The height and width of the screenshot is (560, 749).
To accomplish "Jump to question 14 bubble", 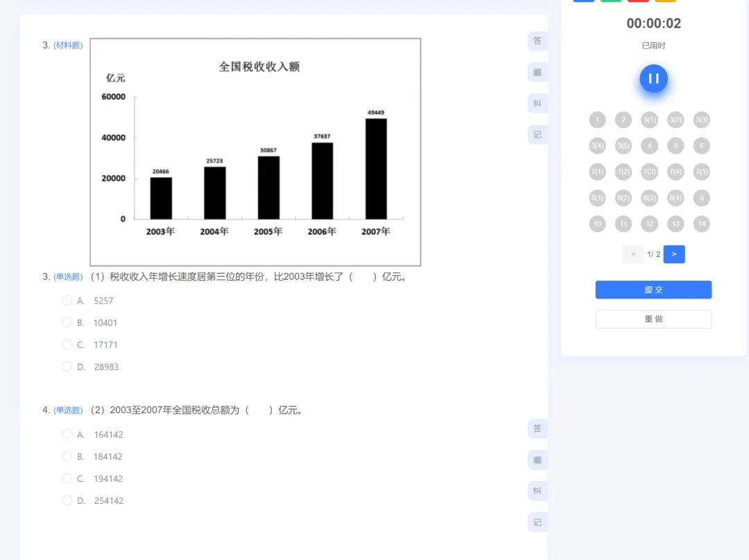I will (702, 224).
